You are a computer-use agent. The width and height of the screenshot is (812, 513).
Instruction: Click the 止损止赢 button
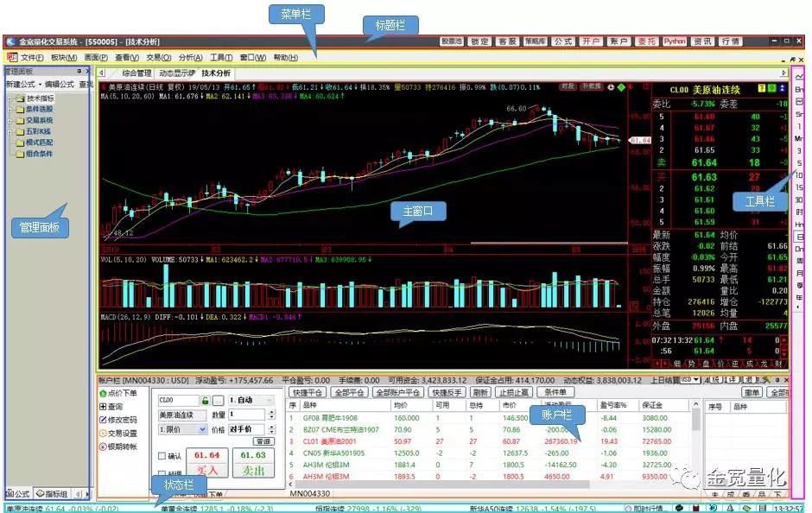[514, 392]
